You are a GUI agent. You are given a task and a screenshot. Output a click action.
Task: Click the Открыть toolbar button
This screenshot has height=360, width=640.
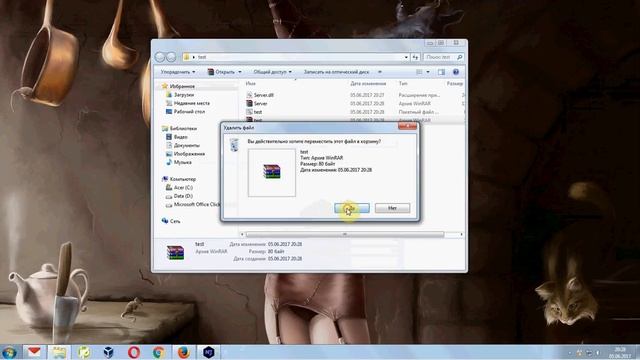coord(221,72)
